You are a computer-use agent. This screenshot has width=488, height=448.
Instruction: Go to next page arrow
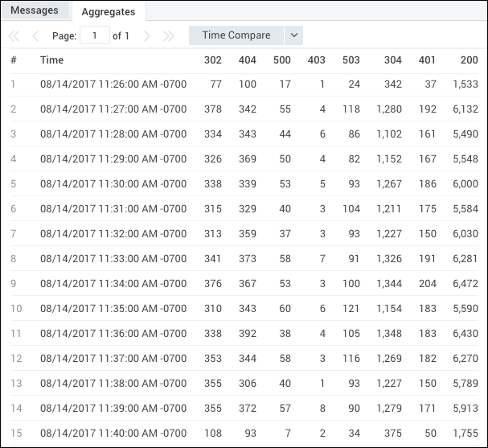tap(146, 36)
